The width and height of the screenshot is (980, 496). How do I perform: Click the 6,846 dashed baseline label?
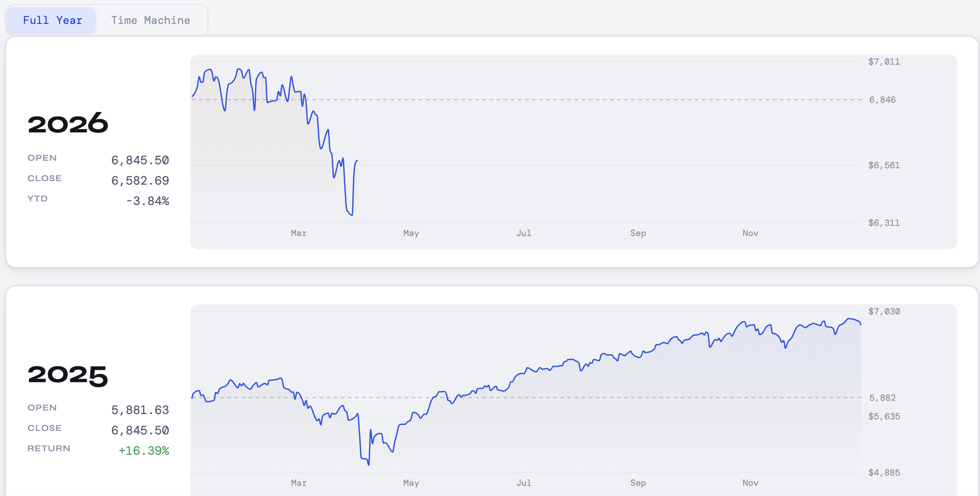click(882, 100)
